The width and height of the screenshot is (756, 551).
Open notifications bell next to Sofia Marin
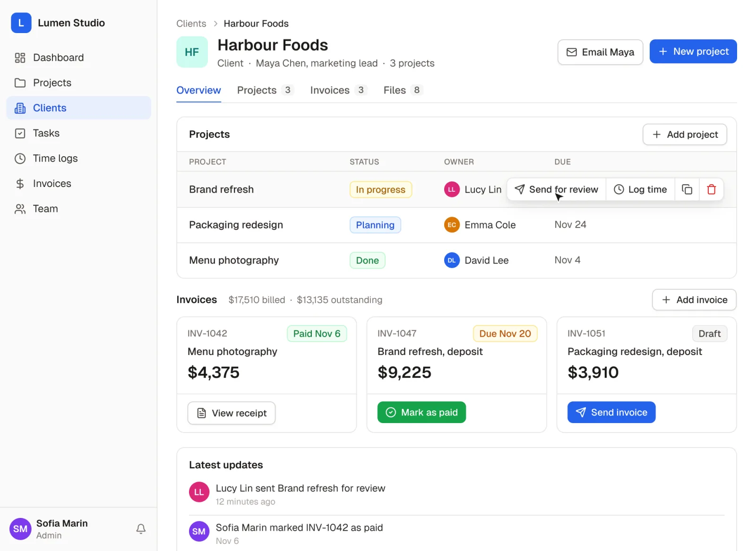[x=141, y=529]
